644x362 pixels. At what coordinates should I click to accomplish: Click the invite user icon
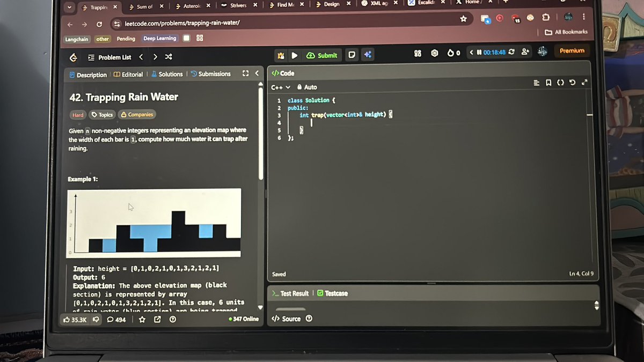tap(525, 51)
